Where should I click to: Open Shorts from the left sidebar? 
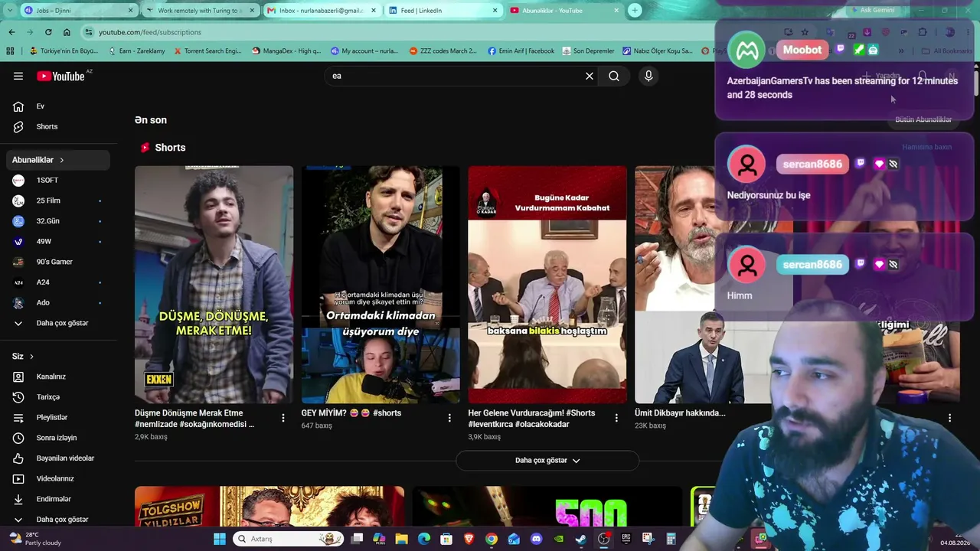point(58,126)
